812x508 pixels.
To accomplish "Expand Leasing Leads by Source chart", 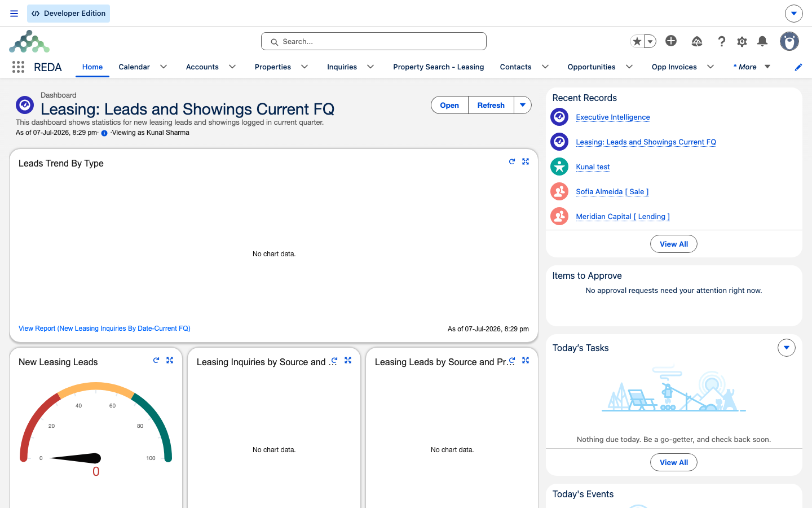I will click(x=526, y=360).
